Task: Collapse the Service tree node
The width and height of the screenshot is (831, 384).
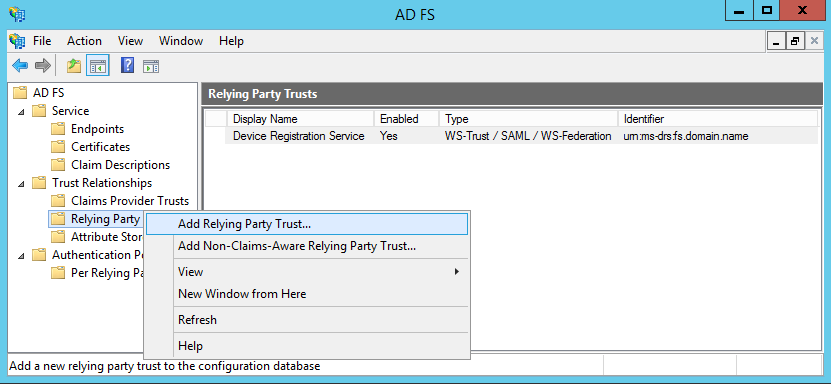Action: [21, 112]
